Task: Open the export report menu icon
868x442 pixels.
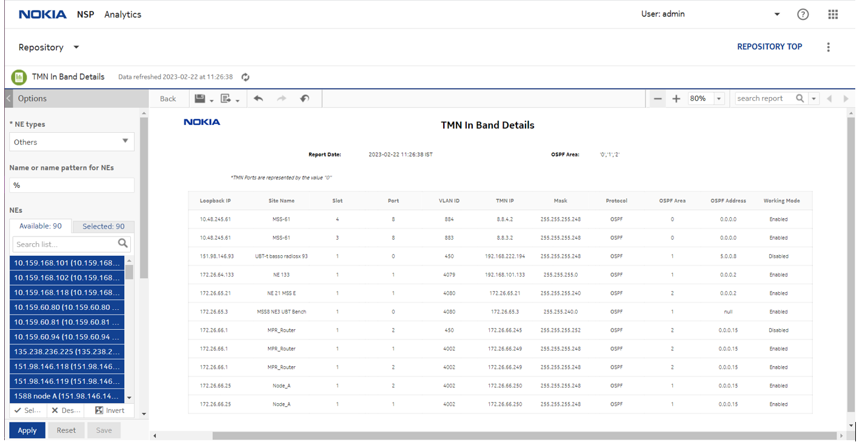Action: point(226,98)
